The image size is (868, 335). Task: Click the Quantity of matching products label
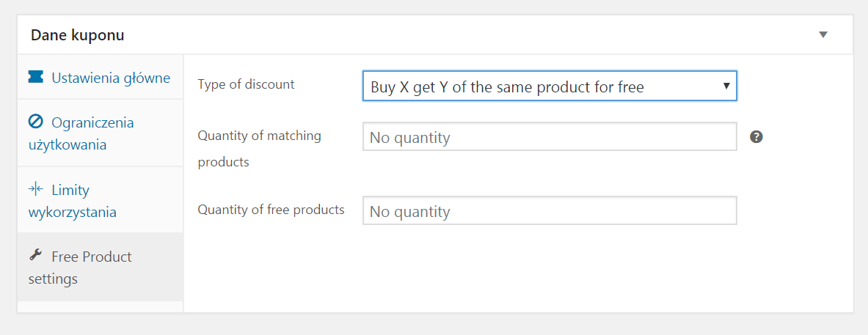260,149
